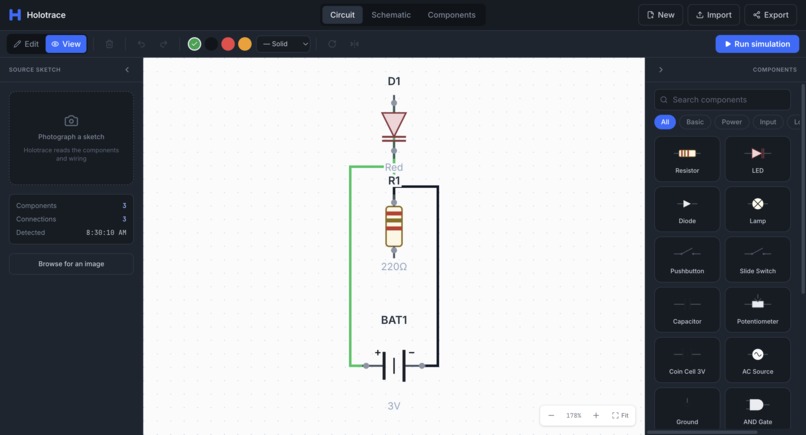Viewport: 806px width, 435px height.
Task: Pick the Capacitor component
Action: click(x=687, y=310)
